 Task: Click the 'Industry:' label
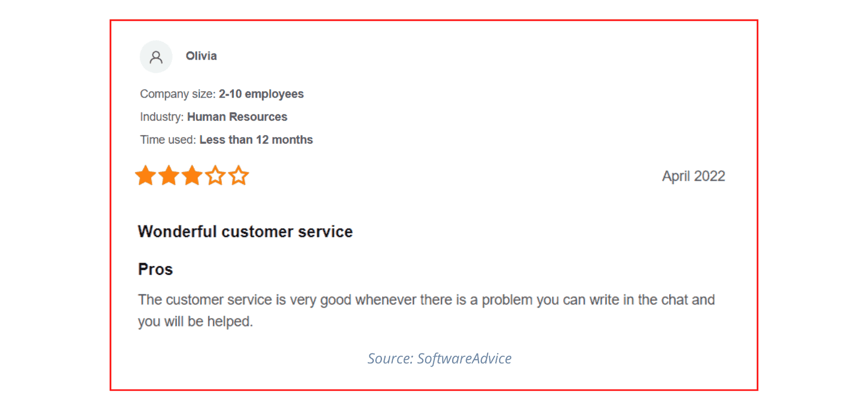pyautogui.click(x=161, y=117)
